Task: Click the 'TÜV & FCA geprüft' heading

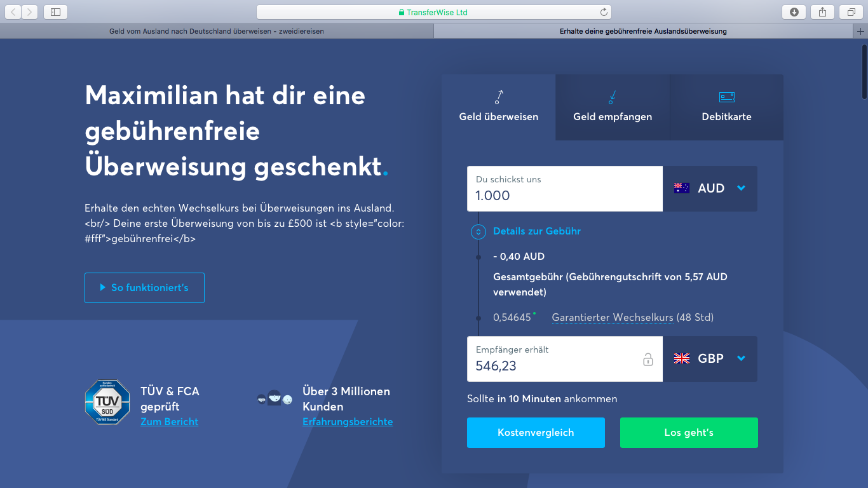Action: click(170, 399)
